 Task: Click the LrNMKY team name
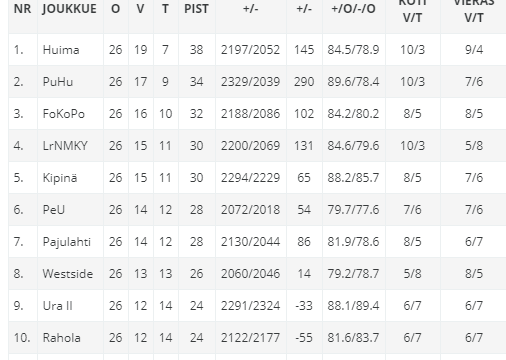[65, 146]
